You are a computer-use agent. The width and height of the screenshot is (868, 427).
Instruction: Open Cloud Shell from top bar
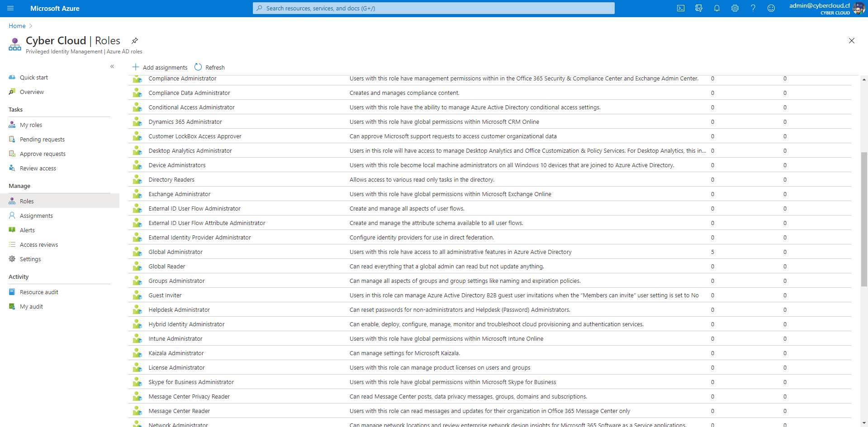681,8
